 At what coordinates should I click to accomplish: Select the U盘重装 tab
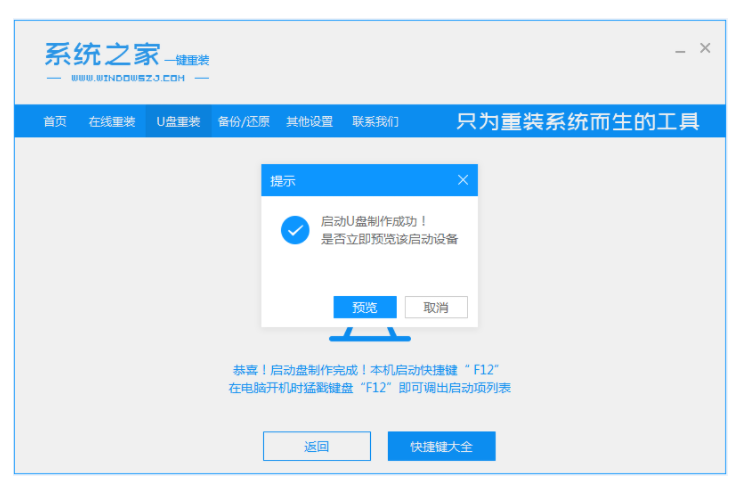click(178, 122)
